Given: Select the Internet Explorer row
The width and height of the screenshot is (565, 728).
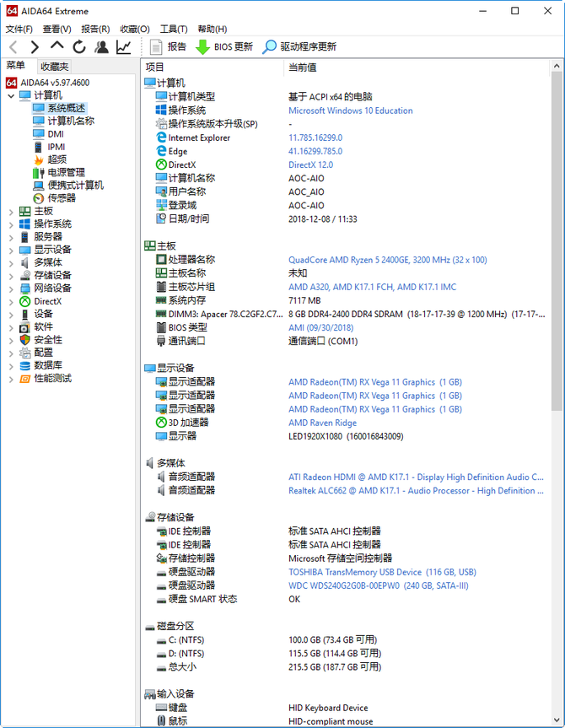Looking at the screenshot, I should pos(346,138).
